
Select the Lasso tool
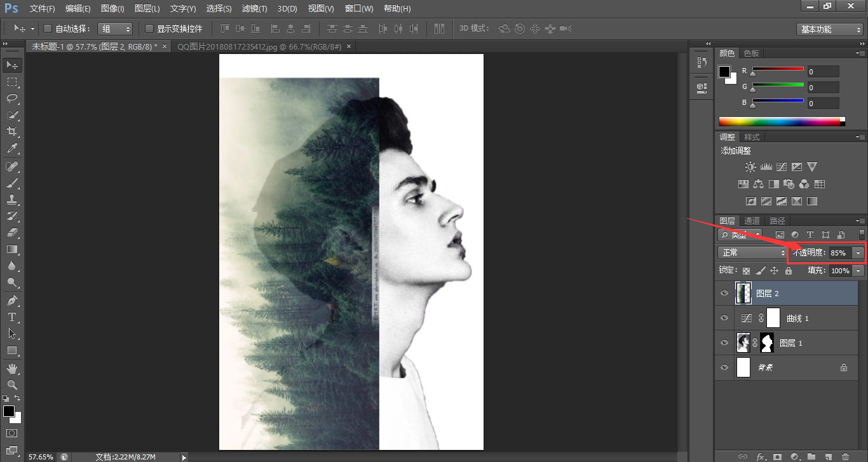click(x=12, y=99)
